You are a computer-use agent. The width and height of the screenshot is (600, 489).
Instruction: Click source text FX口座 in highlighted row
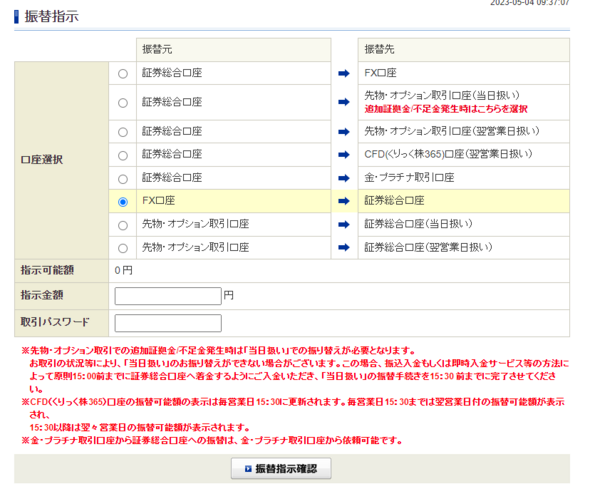(x=158, y=200)
